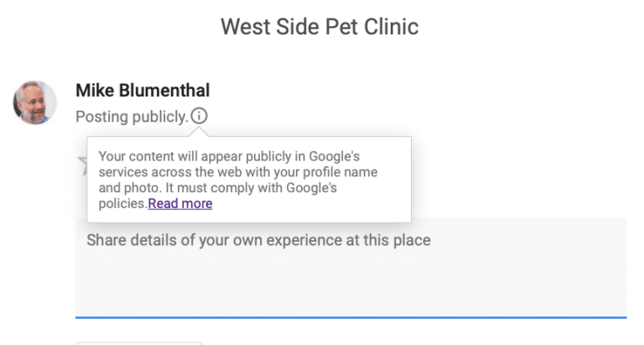Click the Posting publicly label

132,117
